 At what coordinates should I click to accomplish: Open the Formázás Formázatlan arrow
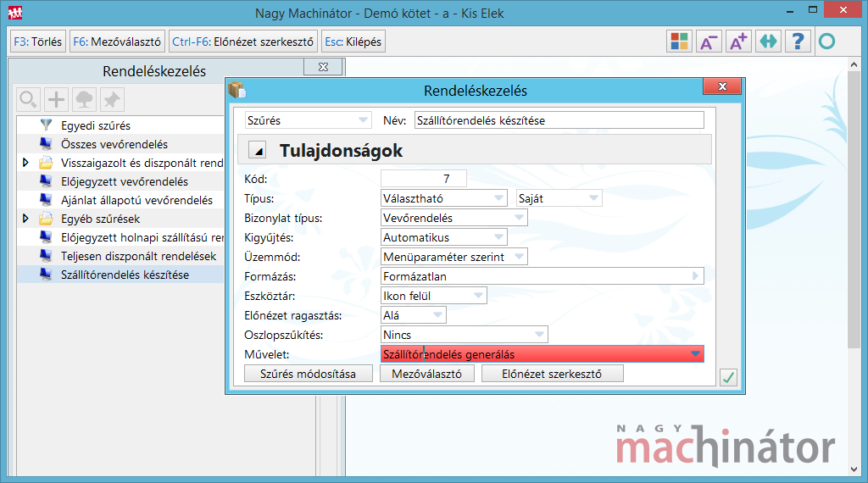[x=696, y=275]
